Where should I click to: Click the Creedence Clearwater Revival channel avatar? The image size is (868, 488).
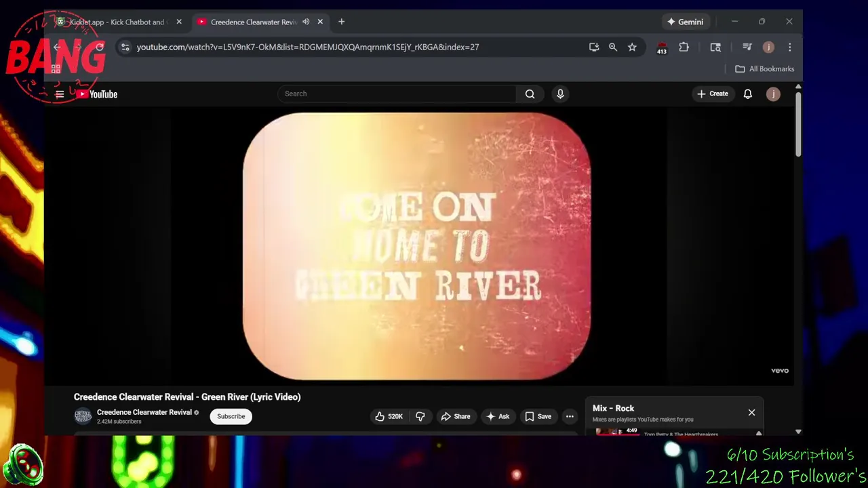83,416
